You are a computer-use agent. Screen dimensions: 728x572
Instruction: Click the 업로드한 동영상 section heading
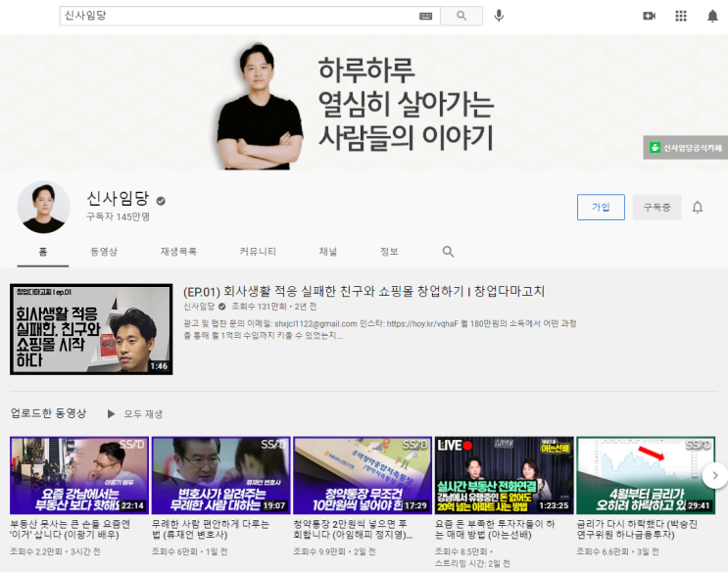click(48, 413)
